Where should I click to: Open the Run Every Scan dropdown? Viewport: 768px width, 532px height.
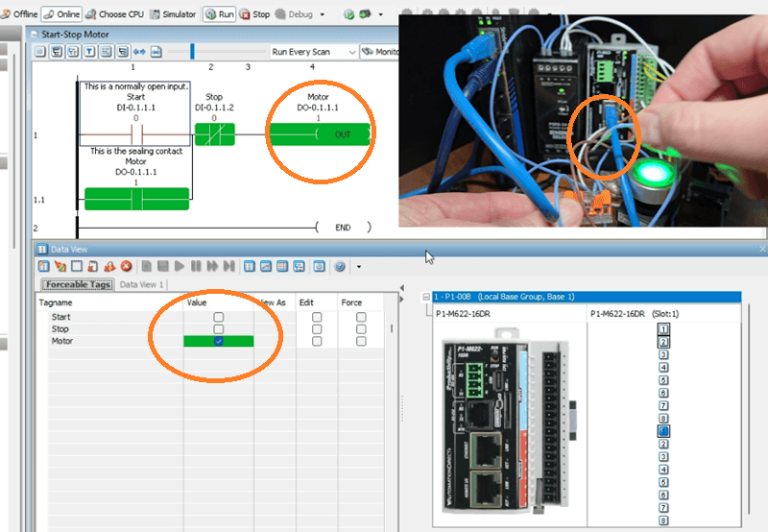(x=351, y=52)
